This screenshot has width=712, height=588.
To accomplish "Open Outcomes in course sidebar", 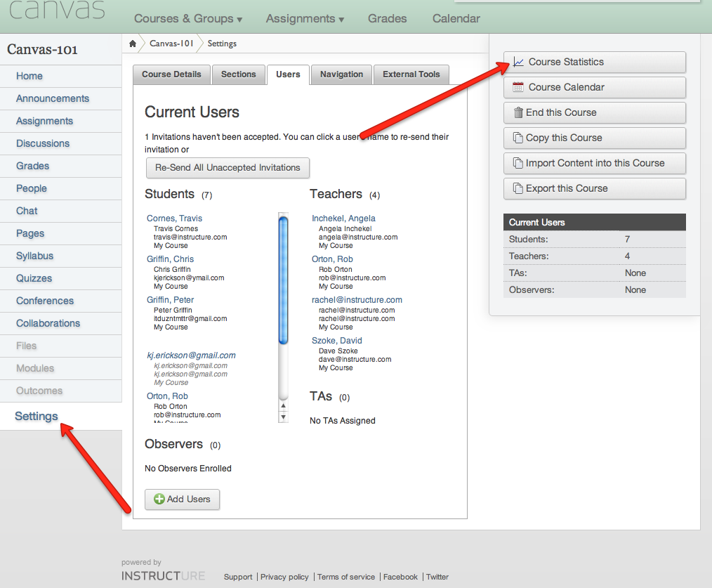I will click(x=61, y=391).
